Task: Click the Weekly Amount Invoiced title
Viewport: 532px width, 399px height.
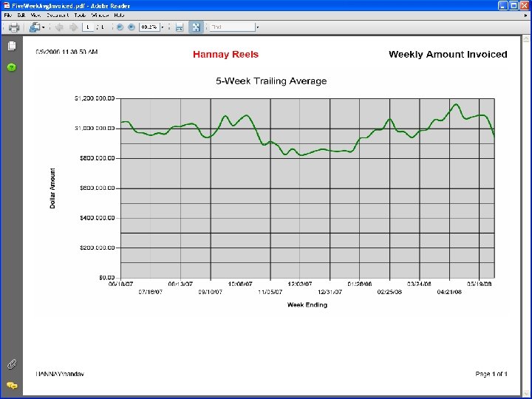Action: point(448,54)
